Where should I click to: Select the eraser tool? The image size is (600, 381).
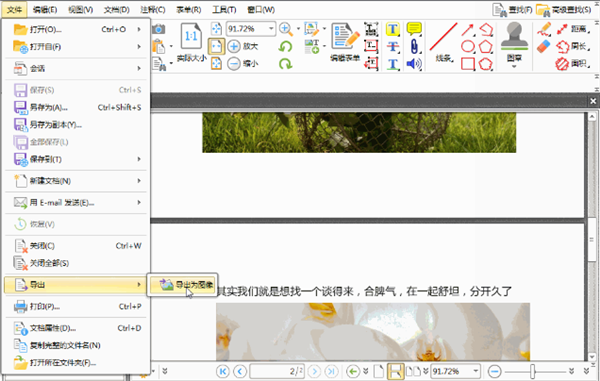544,46
